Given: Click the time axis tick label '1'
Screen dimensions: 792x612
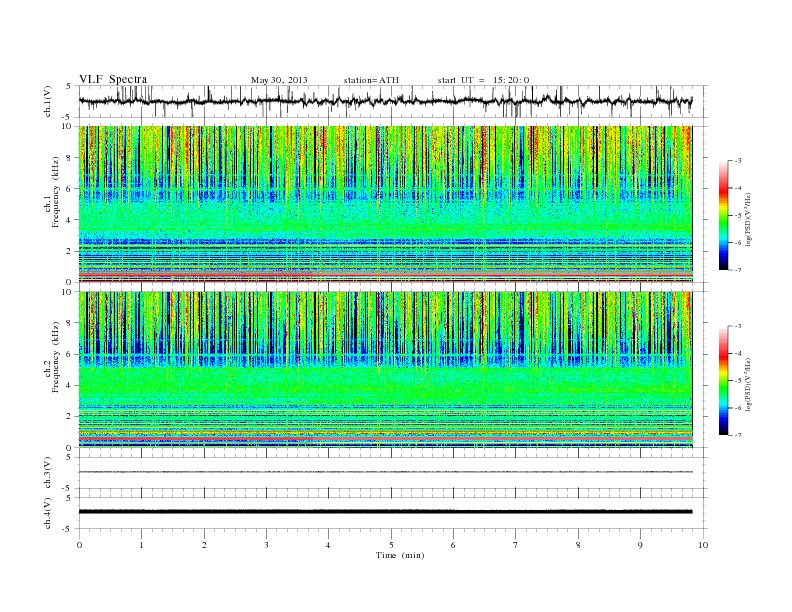Looking at the screenshot, I should click(141, 545).
